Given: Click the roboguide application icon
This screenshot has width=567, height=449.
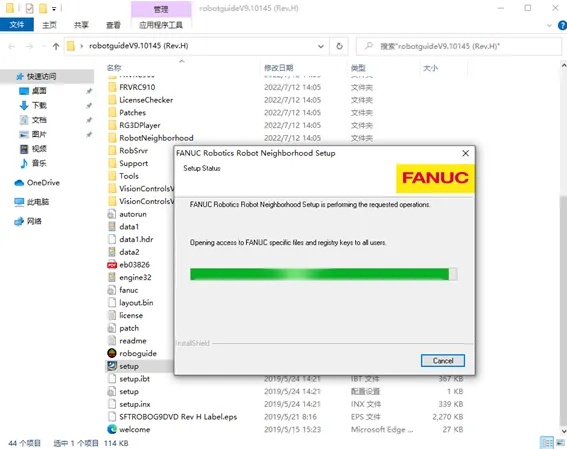Looking at the screenshot, I should [x=112, y=353].
